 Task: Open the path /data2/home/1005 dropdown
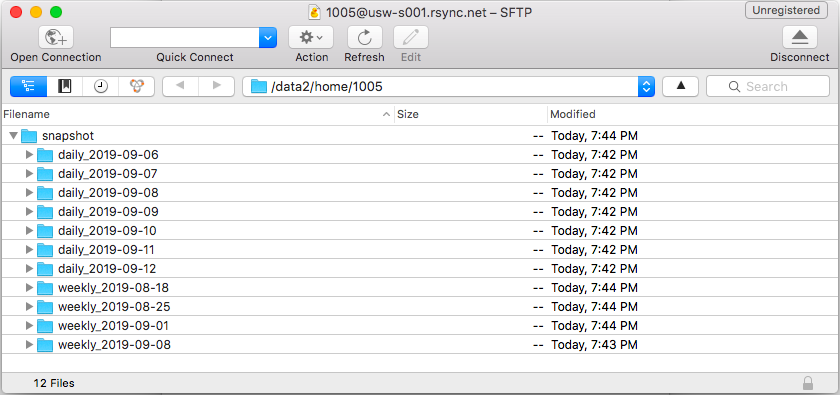pos(646,86)
